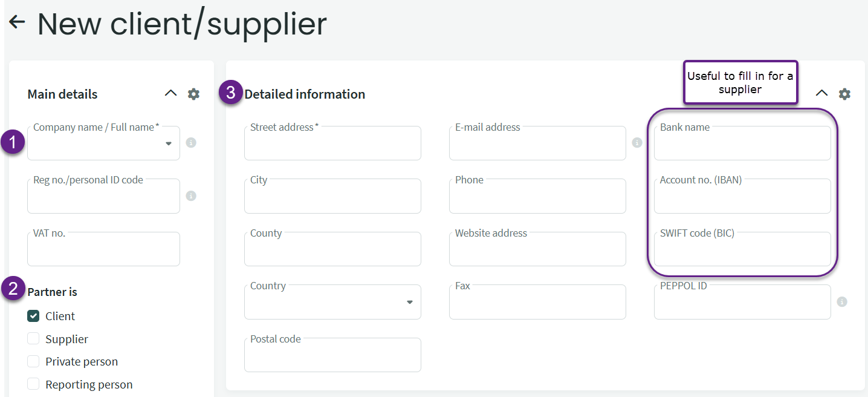Click info icon beside PEPPOL ID field
Image resolution: width=868 pixels, height=397 pixels.
[x=842, y=301]
